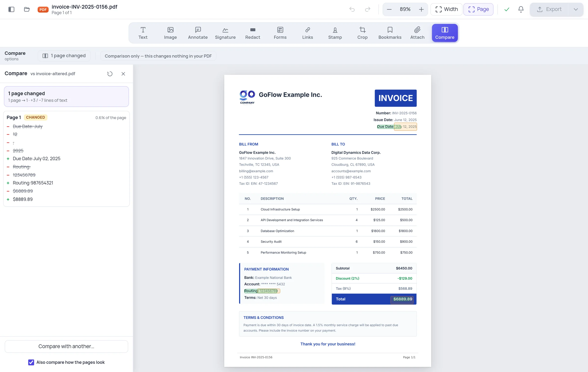Select the Text tool

click(x=143, y=33)
